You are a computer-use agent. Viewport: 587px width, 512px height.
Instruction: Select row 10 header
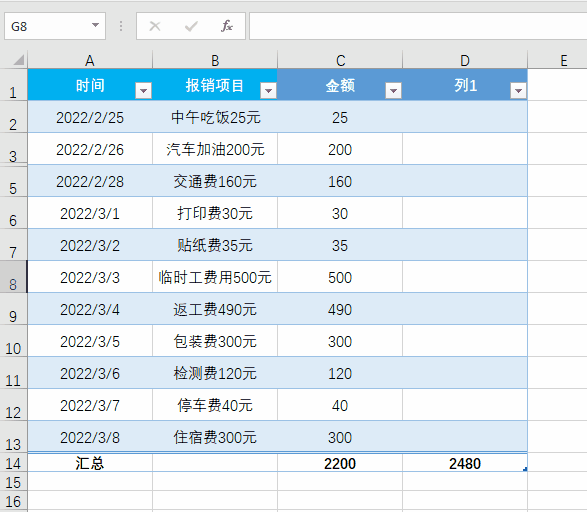pos(13,341)
